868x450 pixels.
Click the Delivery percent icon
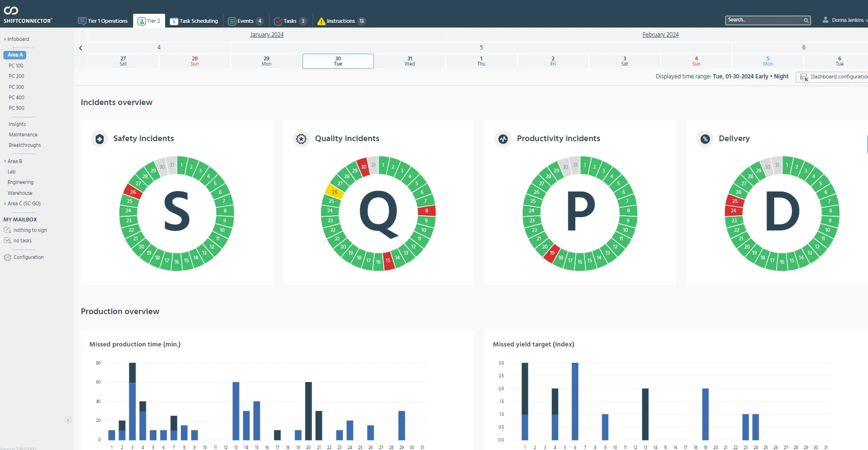[x=705, y=139]
